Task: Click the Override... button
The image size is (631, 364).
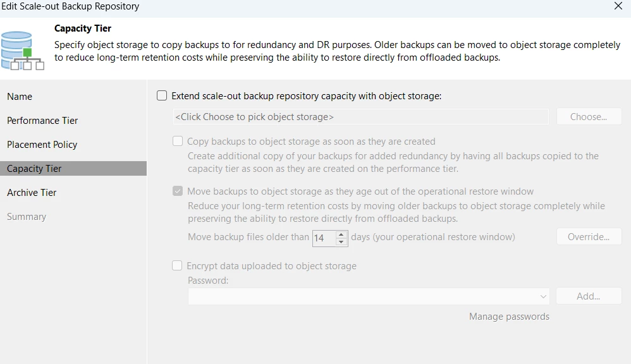Action: [589, 237]
